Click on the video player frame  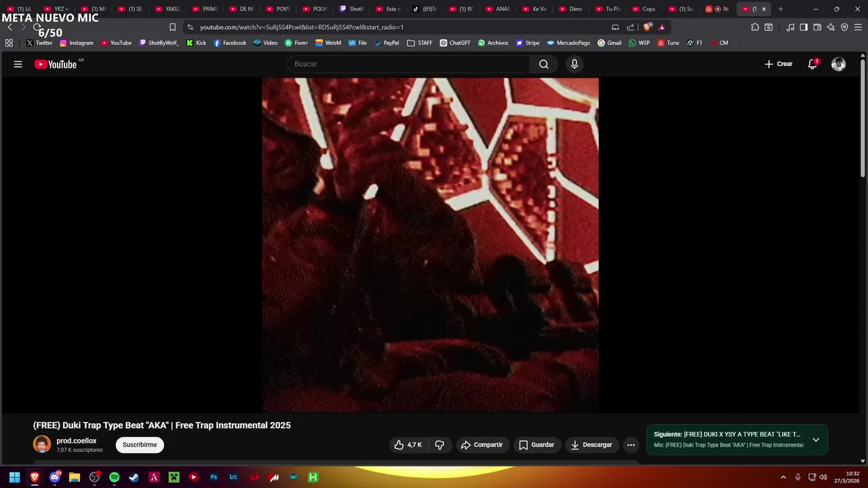tap(431, 245)
